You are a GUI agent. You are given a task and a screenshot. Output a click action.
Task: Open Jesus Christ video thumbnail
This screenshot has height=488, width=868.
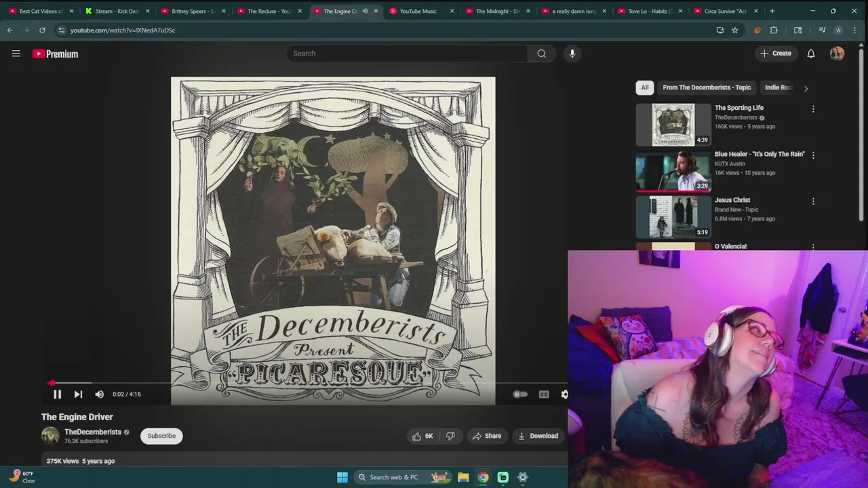(x=673, y=217)
